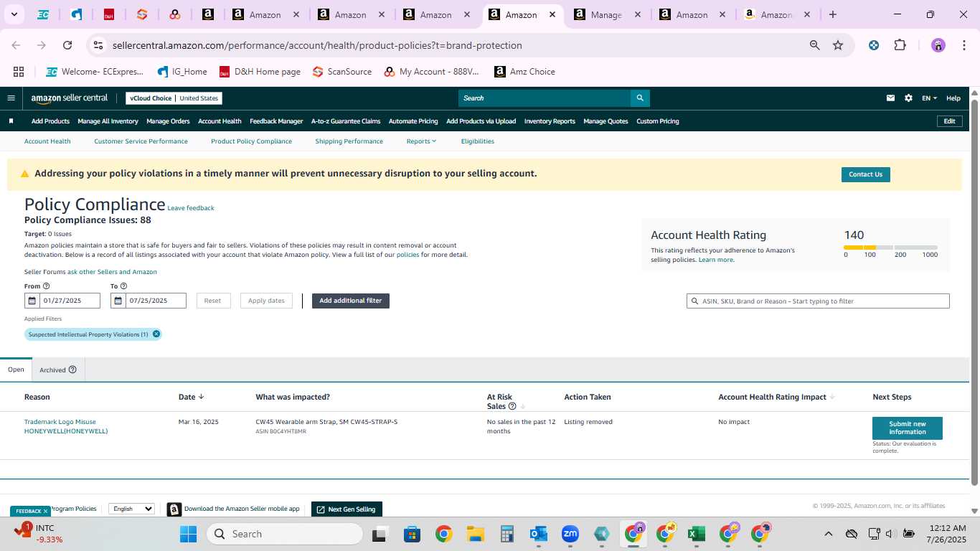The height and width of the screenshot is (551, 980).
Task: Click the Seller Central search field
Action: click(x=545, y=98)
